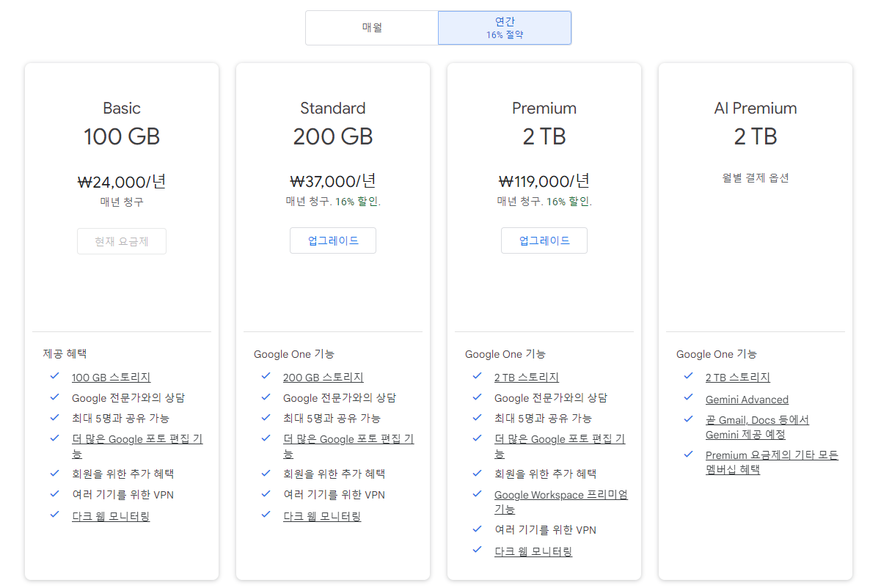Open Standard's 더 많은 Google 포토 편집 기능 link
Viewport: 870px width, 588px height.
[348, 446]
